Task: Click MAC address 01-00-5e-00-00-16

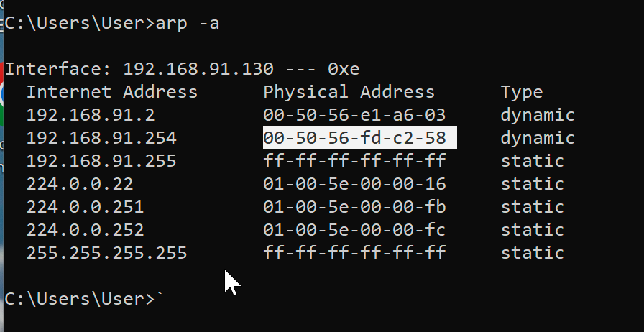Action: point(354,184)
